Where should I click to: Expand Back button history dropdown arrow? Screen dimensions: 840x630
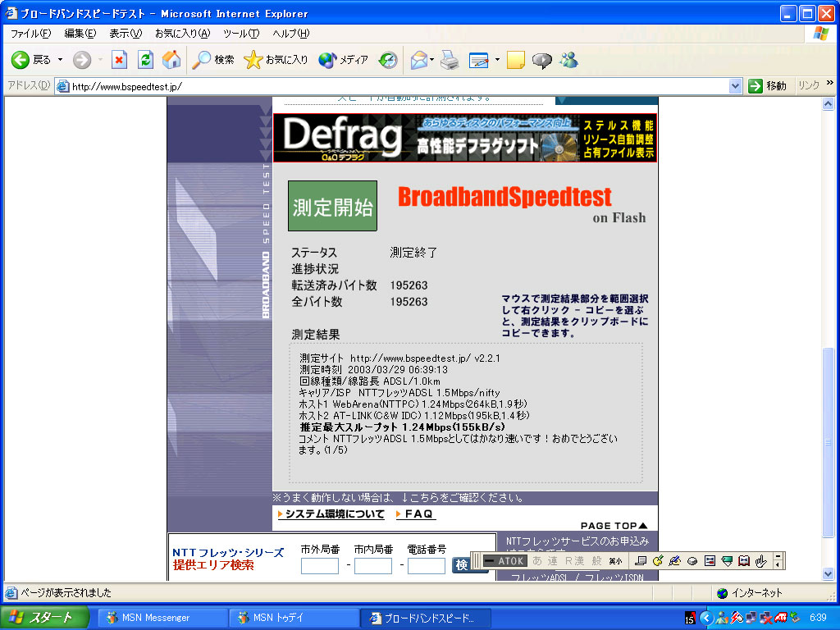tap(60, 59)
